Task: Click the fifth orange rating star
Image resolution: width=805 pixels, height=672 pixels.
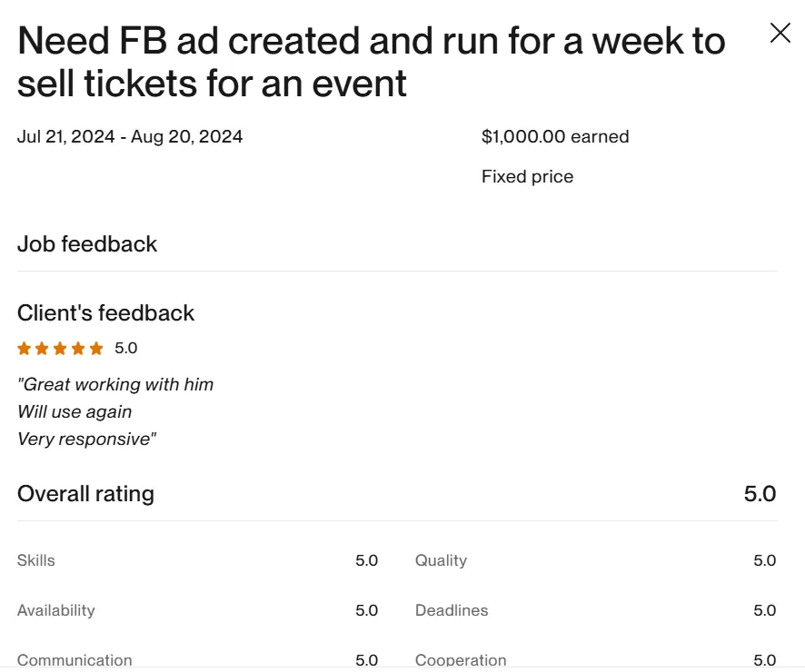Action: (x=96, y=349)
